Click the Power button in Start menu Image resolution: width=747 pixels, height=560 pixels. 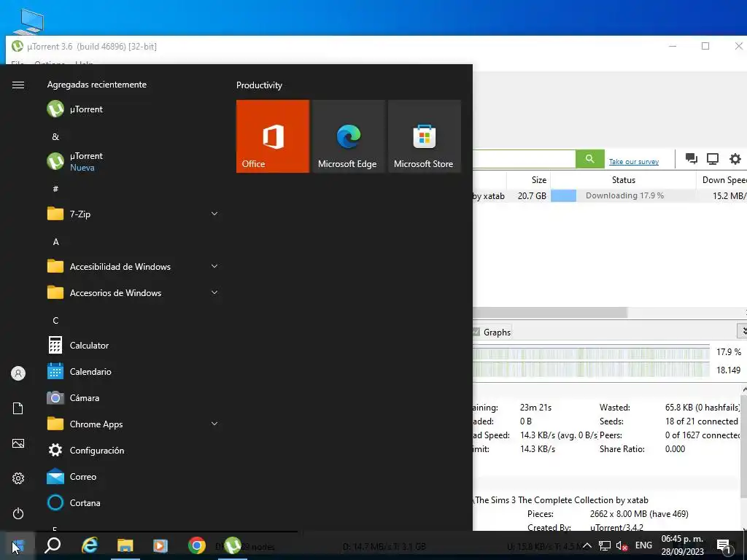(x=18, y=513)
